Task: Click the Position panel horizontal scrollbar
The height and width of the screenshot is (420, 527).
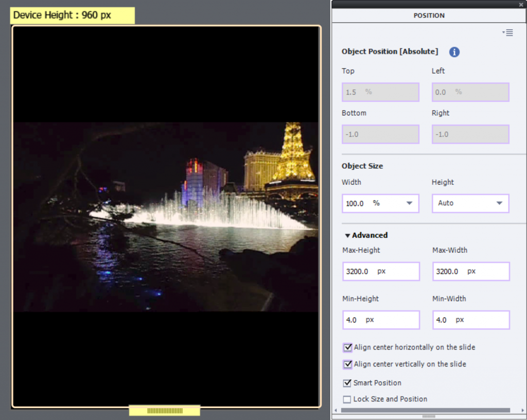Action: (425, 410)
